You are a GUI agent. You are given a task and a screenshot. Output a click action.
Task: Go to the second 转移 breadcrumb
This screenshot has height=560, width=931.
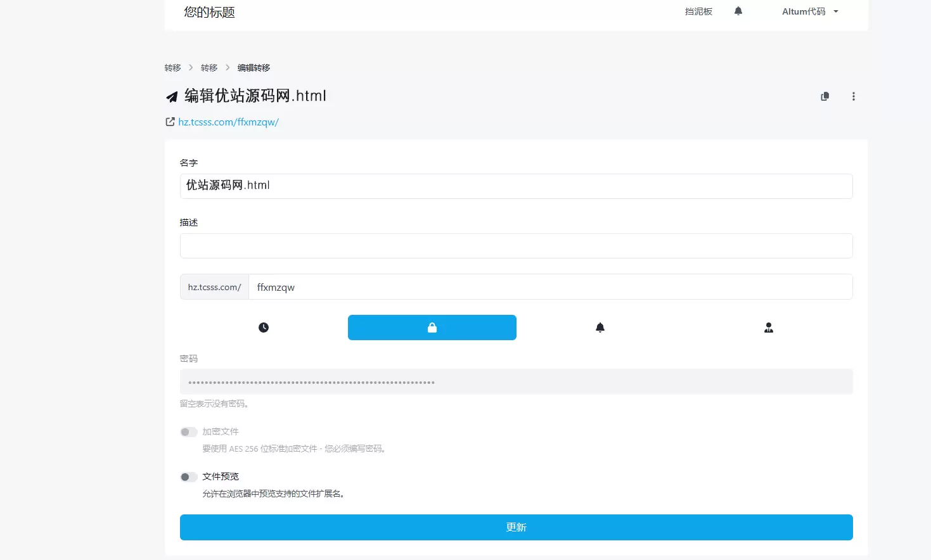209,68
